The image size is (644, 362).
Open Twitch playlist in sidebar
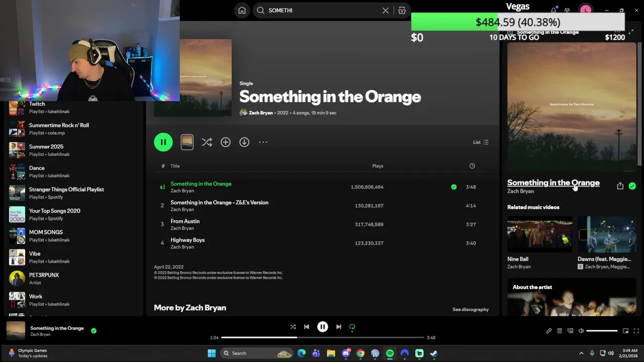coord(73,108)
